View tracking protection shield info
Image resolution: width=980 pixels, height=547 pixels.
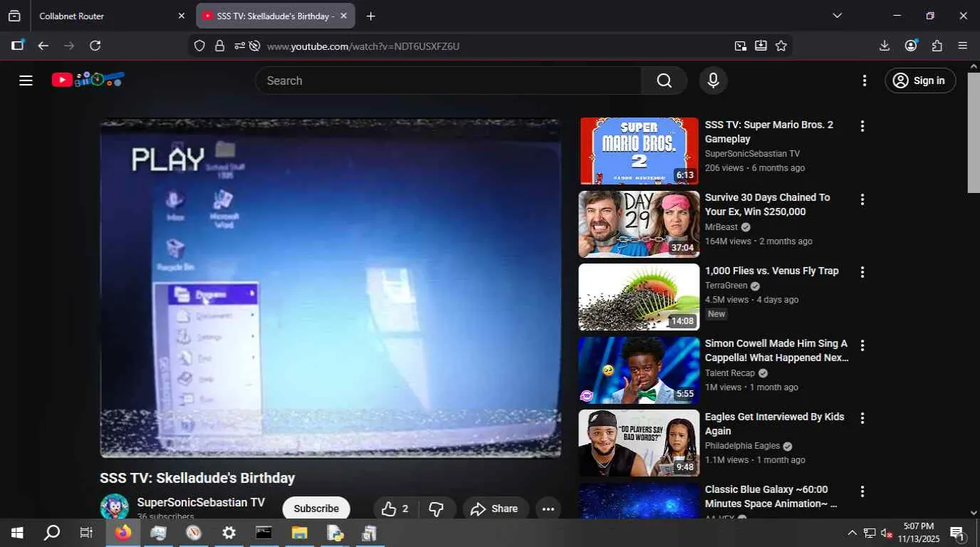199,46
